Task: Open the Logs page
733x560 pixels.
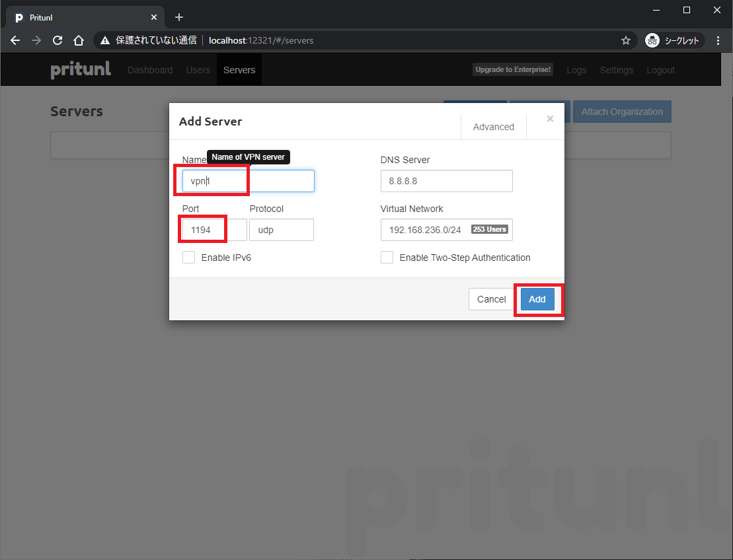Action: tap(576, 70)
